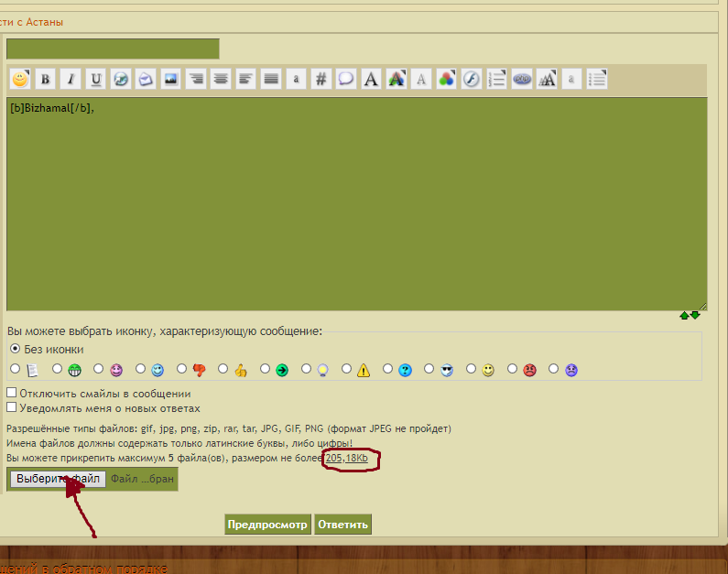Screen dimensions: 728x574
Task: Enable 'Уведомлять меня о новых ответах'
Action: coord(12,408)
